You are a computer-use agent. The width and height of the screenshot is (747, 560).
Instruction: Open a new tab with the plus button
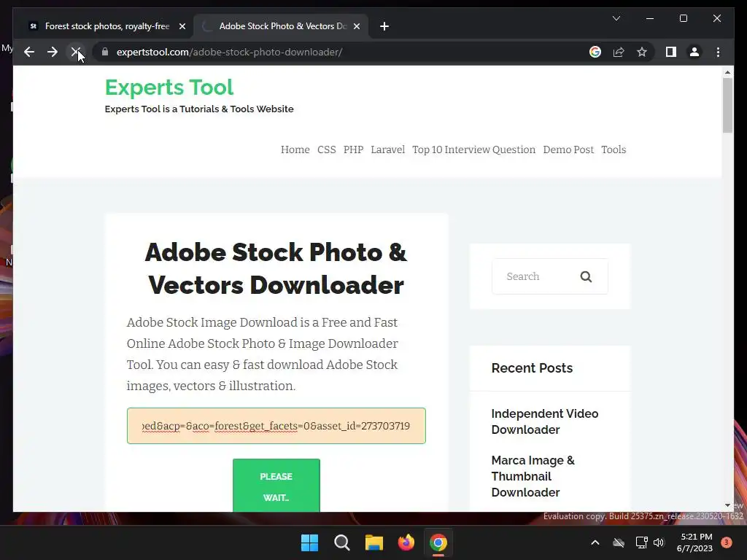tap(384, 26)
